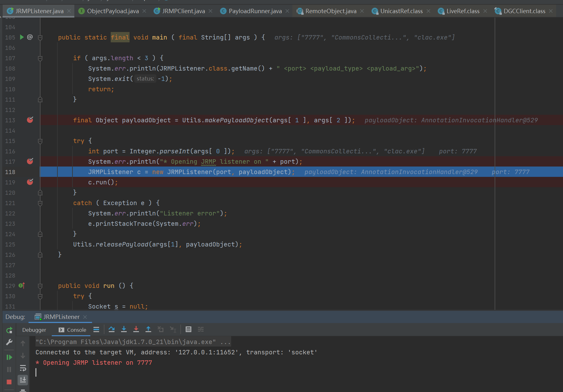
Task: Collapse the if block fold at line 107
Action: [40, 58]
